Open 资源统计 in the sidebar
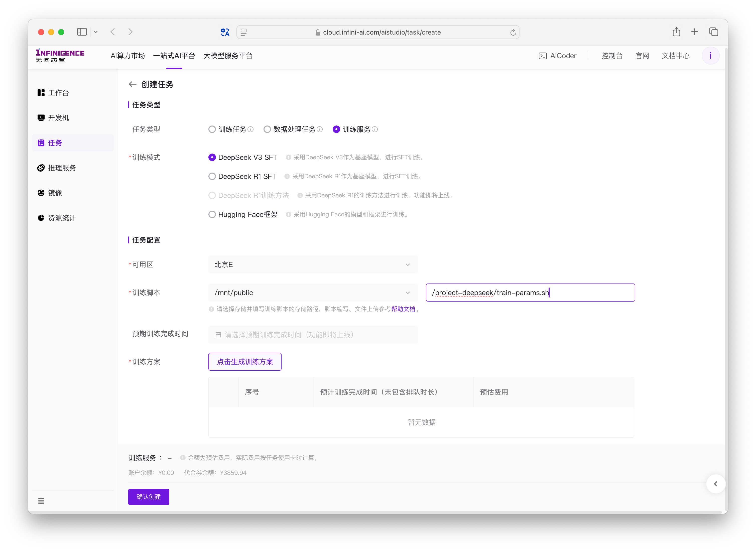Screen dimensions: 756x551 point(73,218)
